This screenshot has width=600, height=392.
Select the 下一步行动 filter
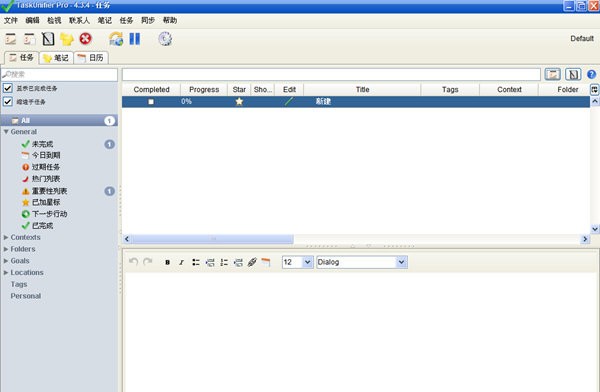tap(49, 214)
